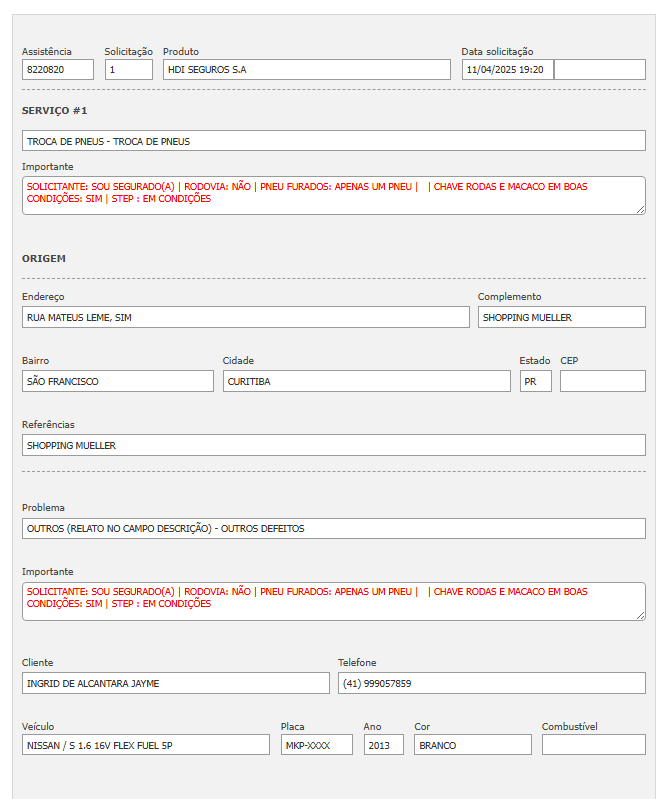Click the empty CEP field
658x799 pixels.
pyautogui.click(x=602, y=381)
